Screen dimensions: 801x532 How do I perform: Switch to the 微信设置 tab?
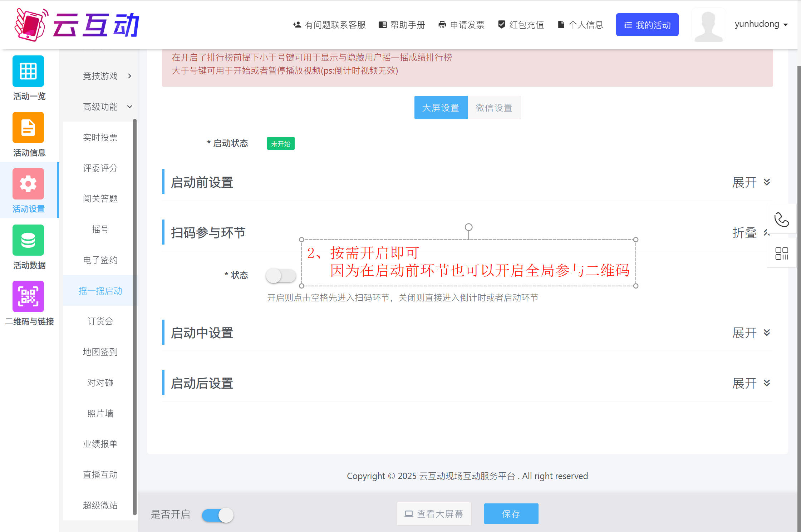point(494,108)
